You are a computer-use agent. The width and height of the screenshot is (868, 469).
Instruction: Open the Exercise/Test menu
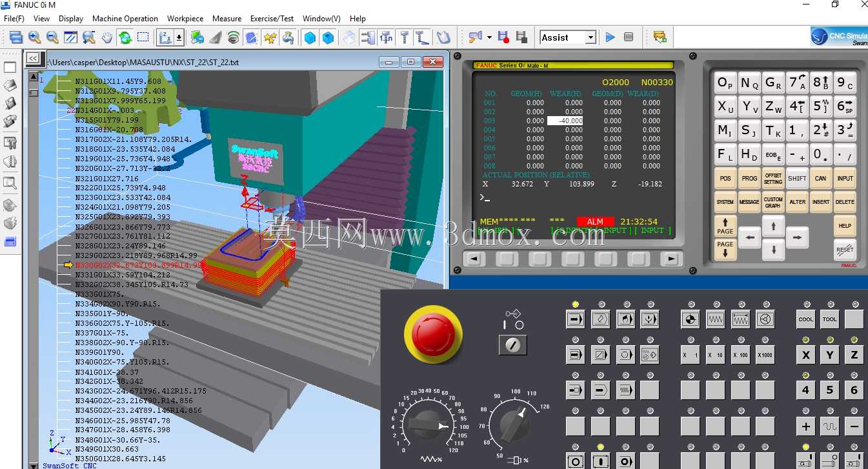pos(272,19)
